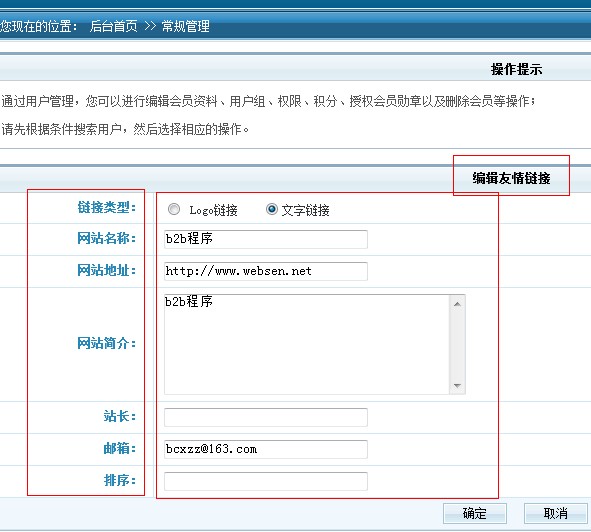591x532 pixels.
Task: Select the Logo链接 radio button
Action: [x=174, y=209]
